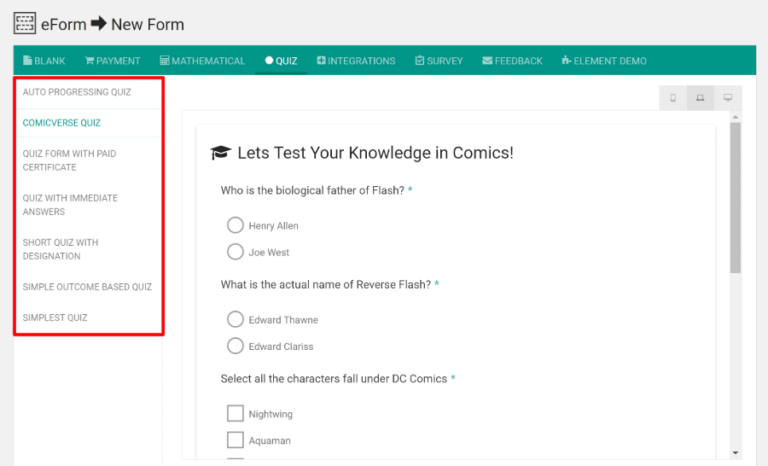Screen dimensions: 768x466
Task: Open the Element Demo tab
Action: (x=604, y=61)
